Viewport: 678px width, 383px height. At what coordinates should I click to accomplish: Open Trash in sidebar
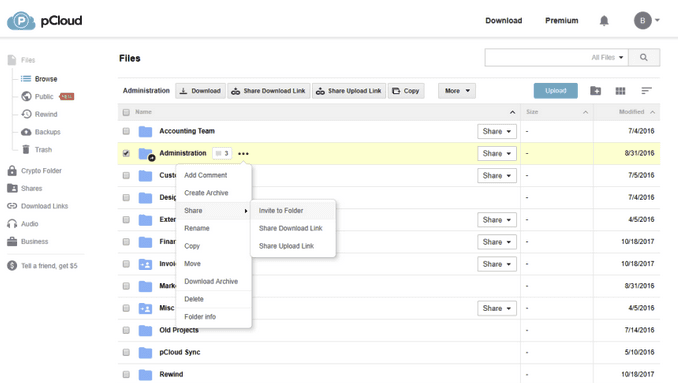tap(37, 150)
